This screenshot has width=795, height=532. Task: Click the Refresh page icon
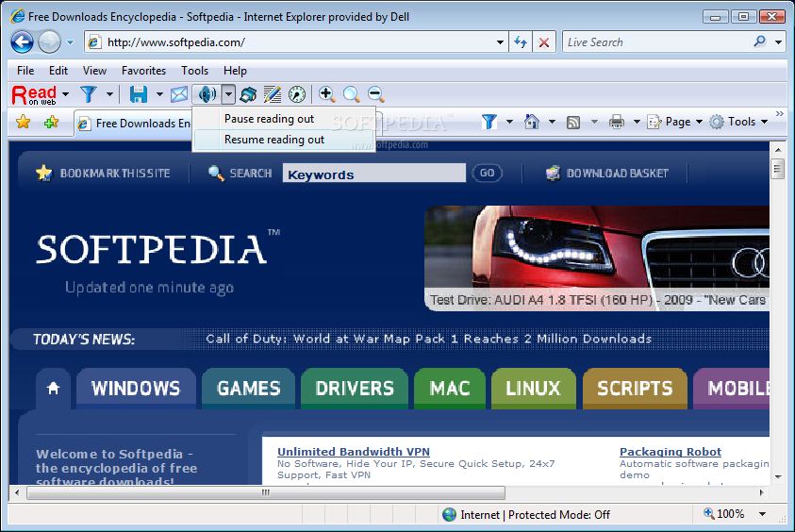(x=521, y=42)
